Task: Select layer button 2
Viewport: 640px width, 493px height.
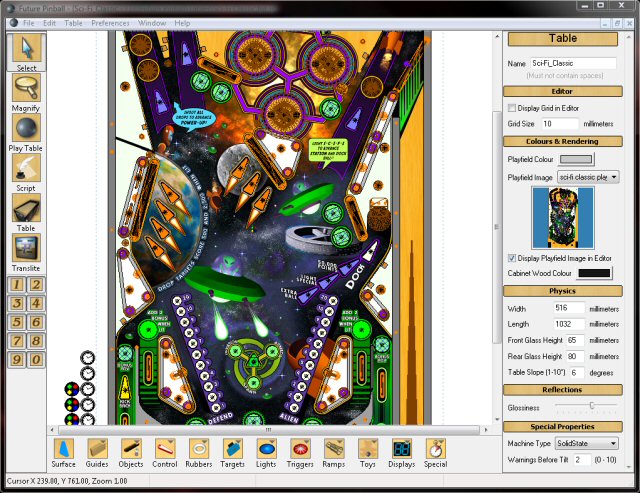Action: pos(36,284)
